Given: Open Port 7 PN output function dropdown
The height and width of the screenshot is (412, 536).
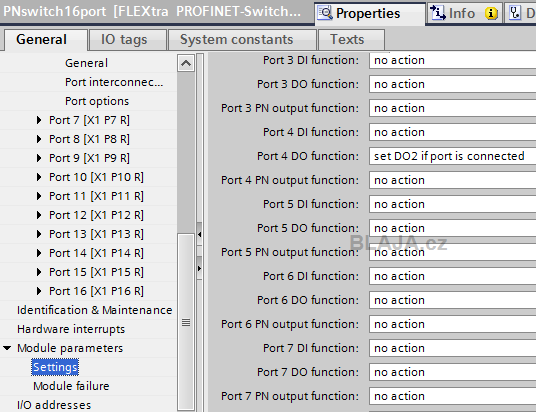Looking at the screenshot, I should tap(452, 396).
